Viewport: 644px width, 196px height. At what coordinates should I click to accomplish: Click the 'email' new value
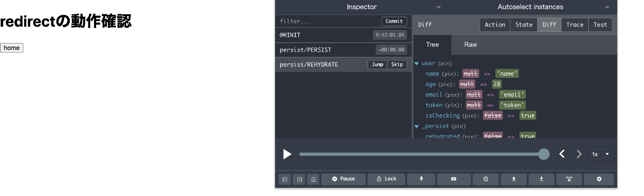point(512,95)
